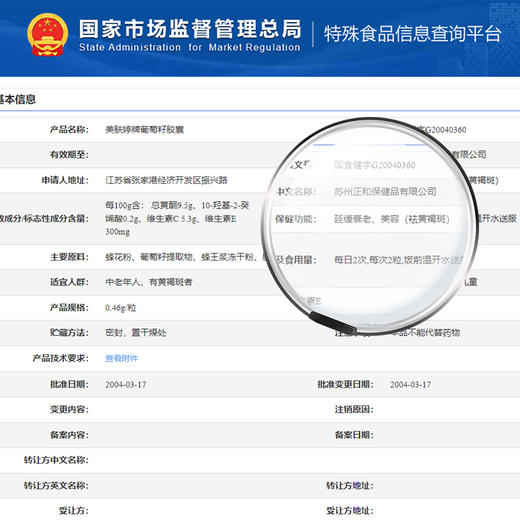This screenshot has width=520, height=520.
Task: Click the 基本信息 section heading
Action: pyautogui.click(x=17, y=99)
